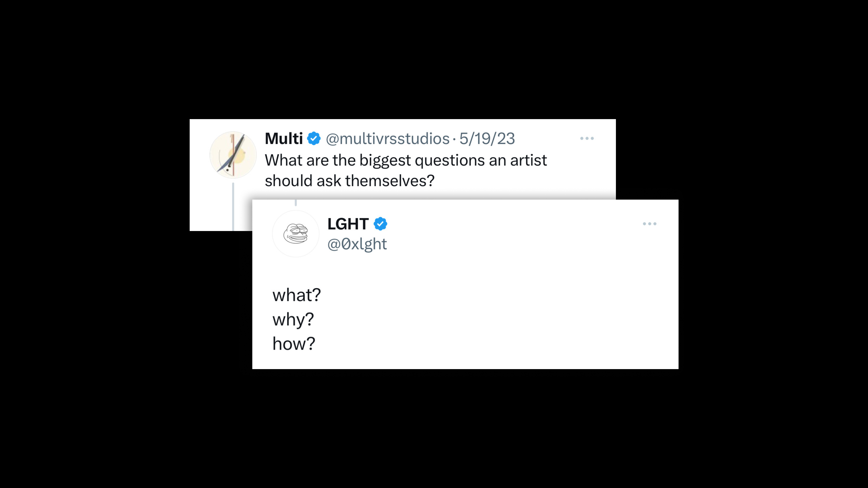Click the blue verified badge next to Multi

[314, 139]
